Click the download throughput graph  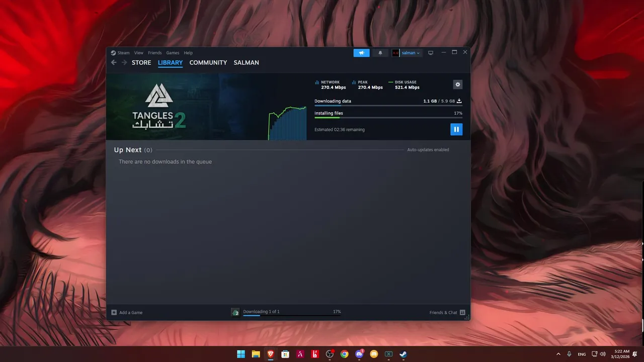(287, 123)
